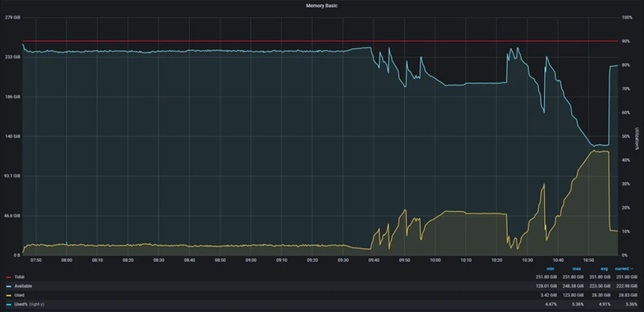This screenshot has width=644, height=312.
Task: Click the red Total series color swatch
Action: pyautogui.click(x=9, y=277)
